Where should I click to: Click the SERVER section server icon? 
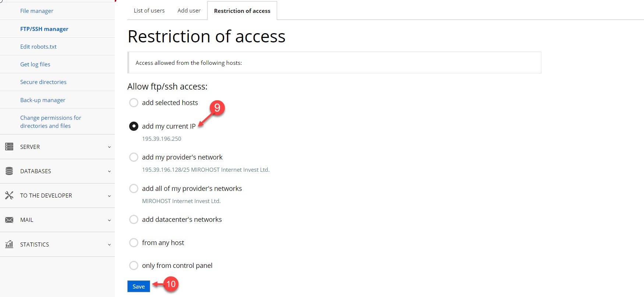(9, 147)
